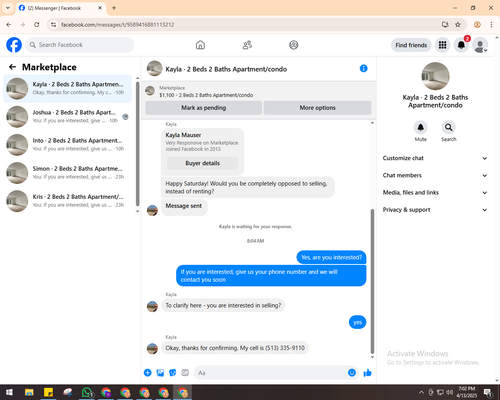Expand Chat members section
500x400 pixels.
(x=435, y=175)
